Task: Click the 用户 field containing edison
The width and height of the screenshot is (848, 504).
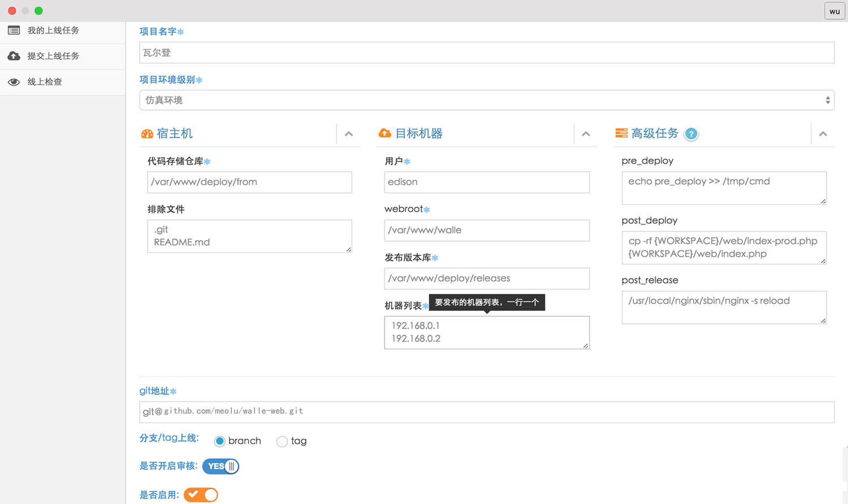Action: click(x=487, y=182)
